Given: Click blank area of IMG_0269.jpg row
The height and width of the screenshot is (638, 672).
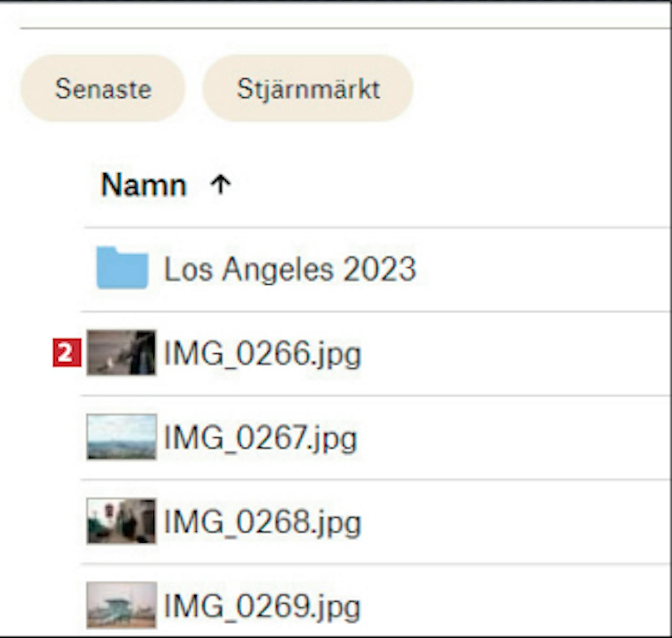Looking at the screenshot, I should pos(515,606).
